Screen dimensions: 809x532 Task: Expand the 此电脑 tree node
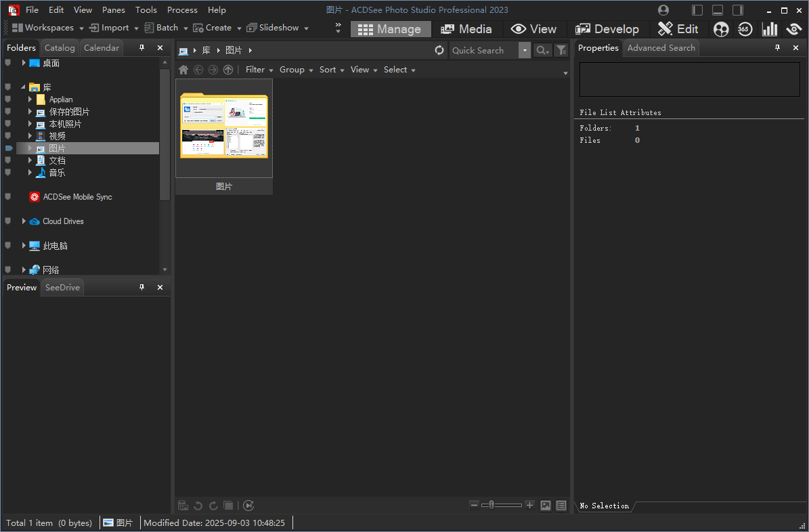24,246
